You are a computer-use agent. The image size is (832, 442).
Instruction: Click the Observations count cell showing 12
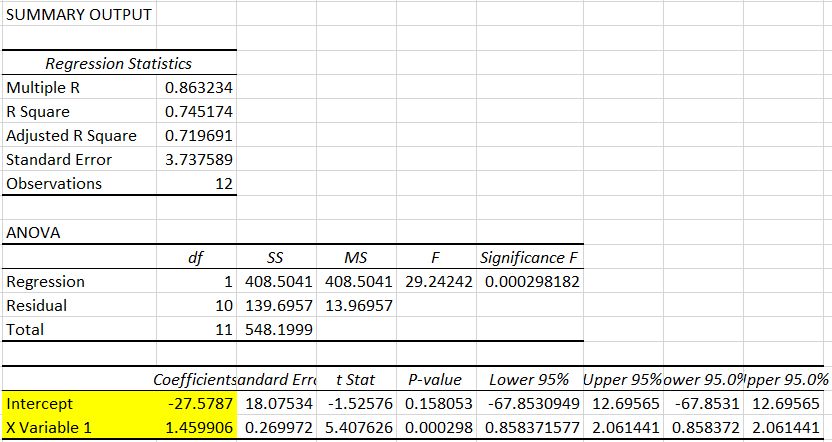point(223,184)
